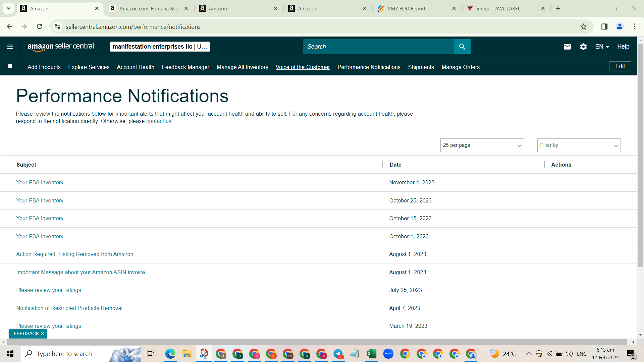
Task: Go back to the previous page
Action: (9, 26)
